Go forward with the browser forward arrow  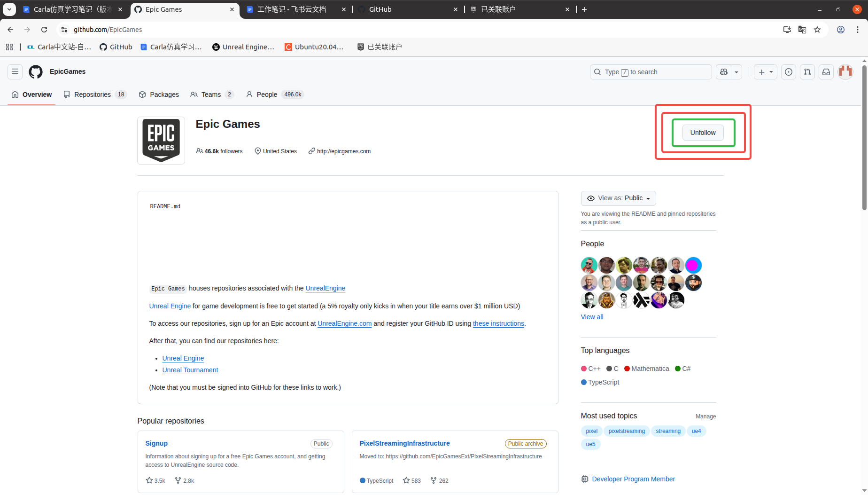pyautogui.click(x=27, y=30)
